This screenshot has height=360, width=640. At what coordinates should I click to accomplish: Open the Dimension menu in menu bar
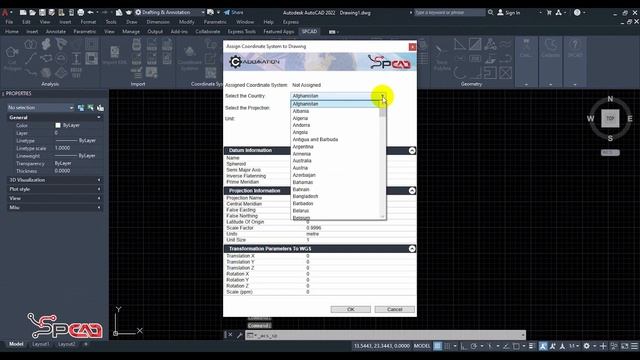[x=158, y=22]
